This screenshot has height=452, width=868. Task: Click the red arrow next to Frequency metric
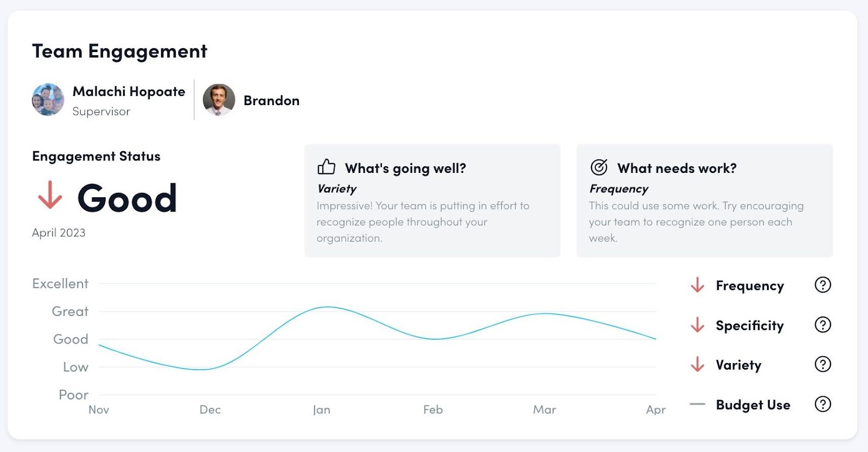pos(698,285)
